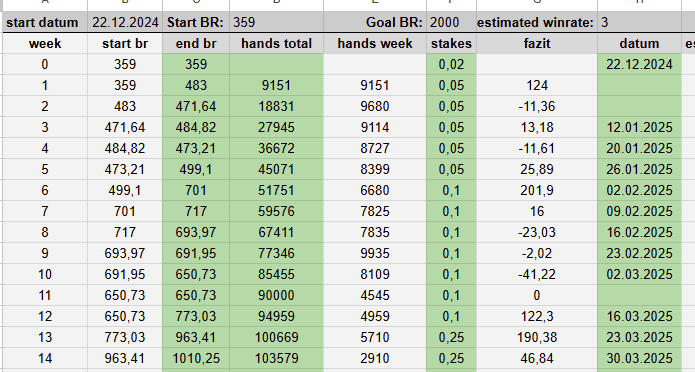
Task: Select hands total cell 9151
Action: (277, 85)
